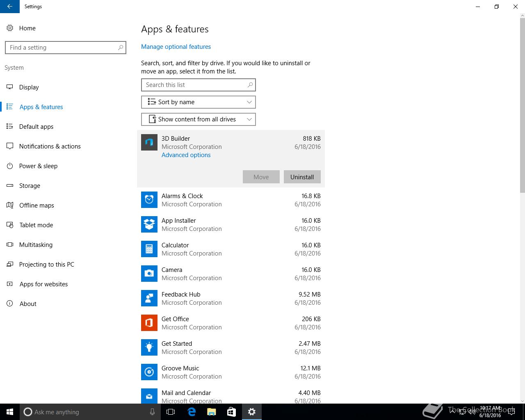Click the disabled Move button

click(x=261, y=177)
